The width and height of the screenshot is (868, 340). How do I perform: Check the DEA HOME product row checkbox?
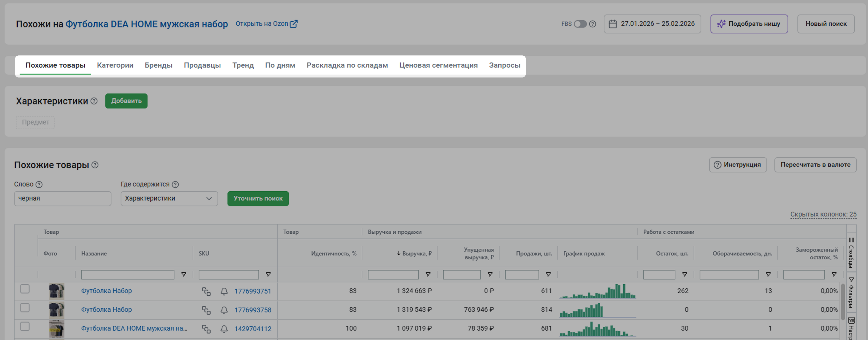[25, 327]
